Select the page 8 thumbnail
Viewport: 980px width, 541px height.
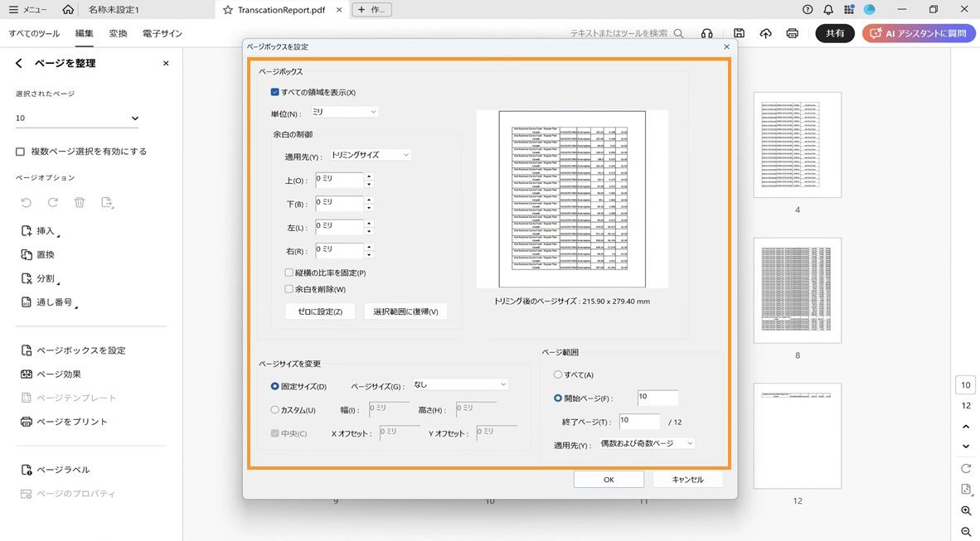point(796,291)
